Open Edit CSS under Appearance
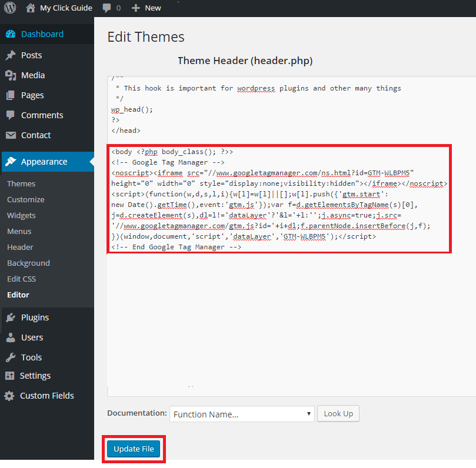Image resolution: width=476 pixels, height=468 pixels. (22, 279)
